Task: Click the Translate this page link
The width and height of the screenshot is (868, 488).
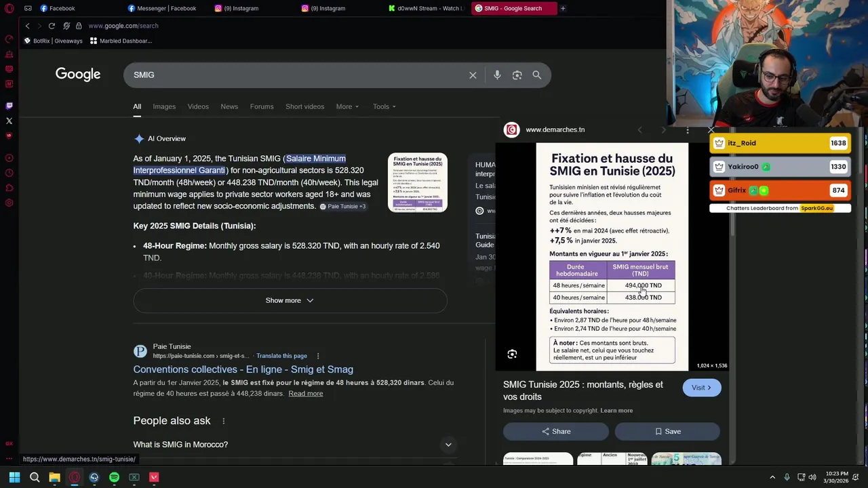Action: (281, 356)
